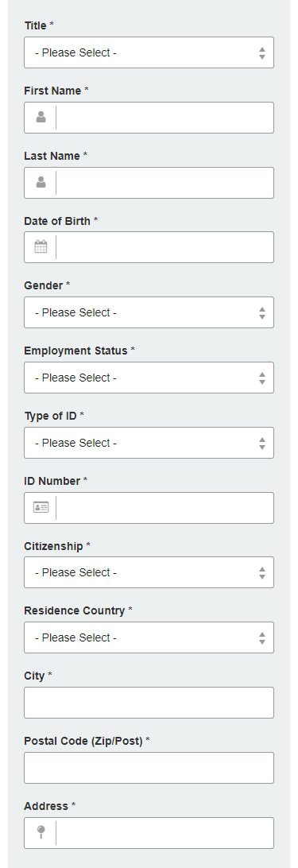Expand the Residence Country selector
Viewport: 298px width, 868px height.
(x=149, y=637)
